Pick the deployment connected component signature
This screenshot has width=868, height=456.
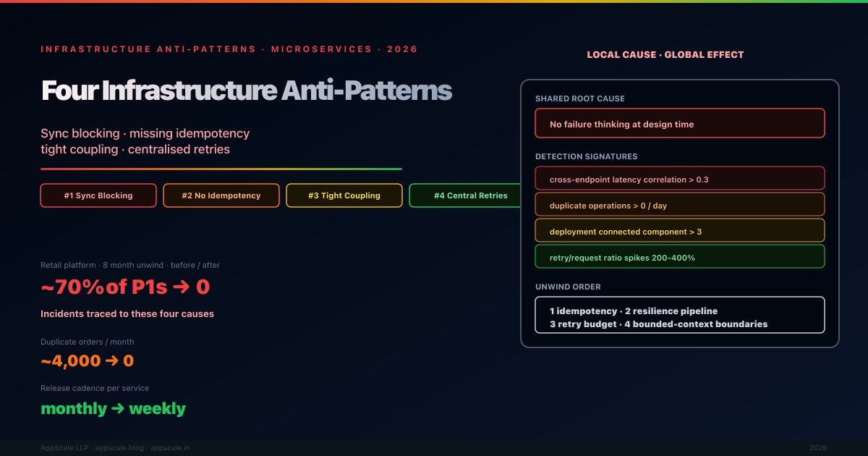(x=679, y=232)
